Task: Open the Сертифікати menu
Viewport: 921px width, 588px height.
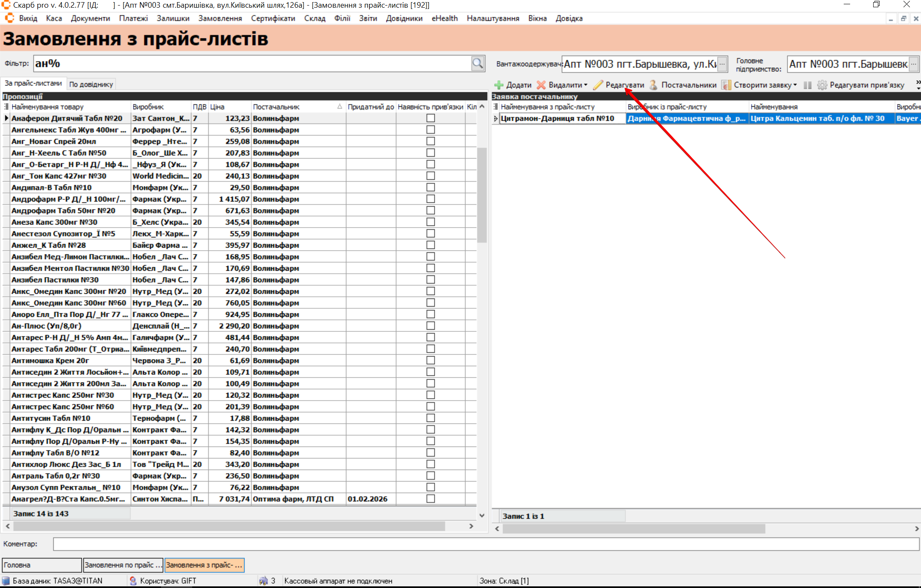Action: [x=273, y=18]
